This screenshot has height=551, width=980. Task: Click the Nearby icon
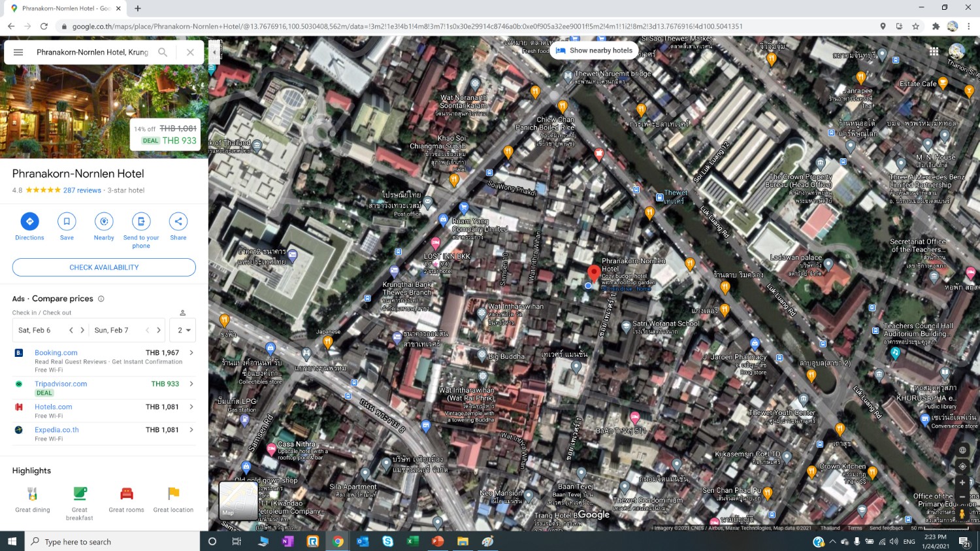point(104,222)
